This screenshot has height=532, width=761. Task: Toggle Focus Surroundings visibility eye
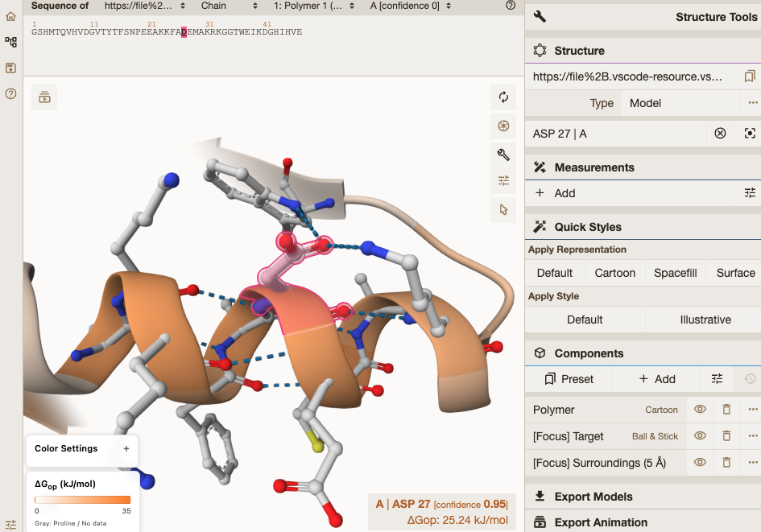700,462
